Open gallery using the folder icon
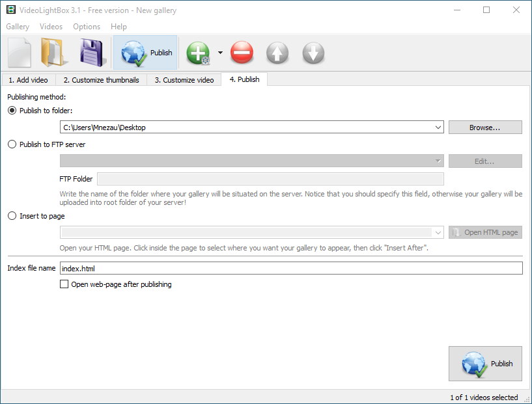This screenshot has height=404, width=532. point(53,53)
